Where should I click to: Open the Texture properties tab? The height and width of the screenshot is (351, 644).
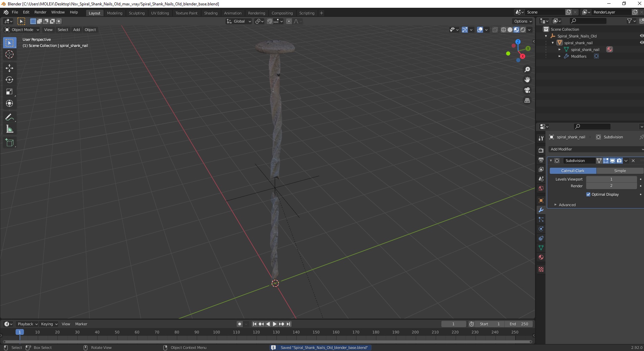541,269
